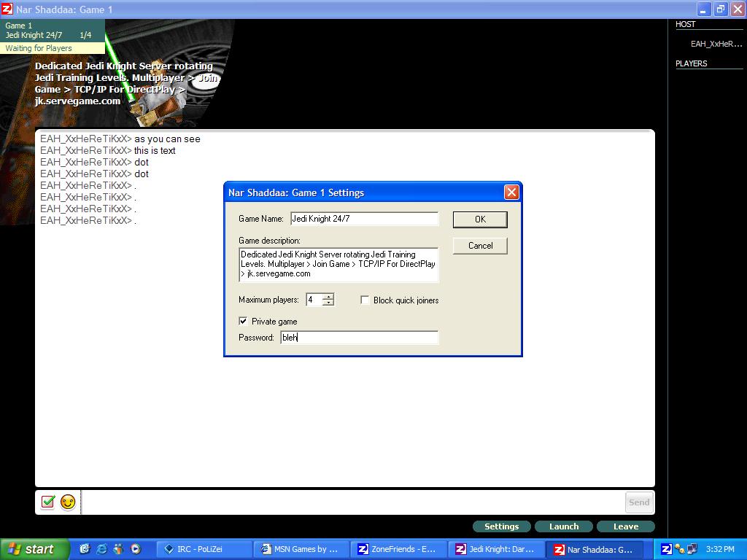The image size is (747, 560).
Task: Select the Nar Shaddaa taskbar button
Action: click(x=594, y=549)
